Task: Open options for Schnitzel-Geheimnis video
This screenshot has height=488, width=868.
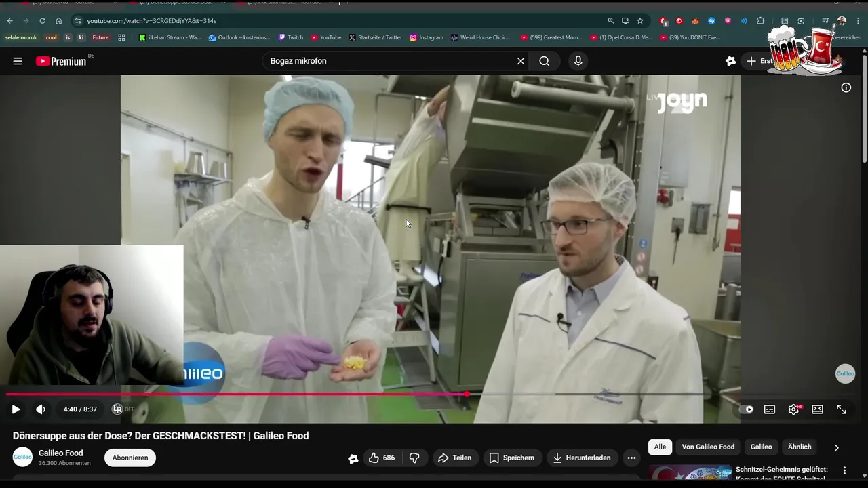Action: pyautogui.click(x=844, y=470)
